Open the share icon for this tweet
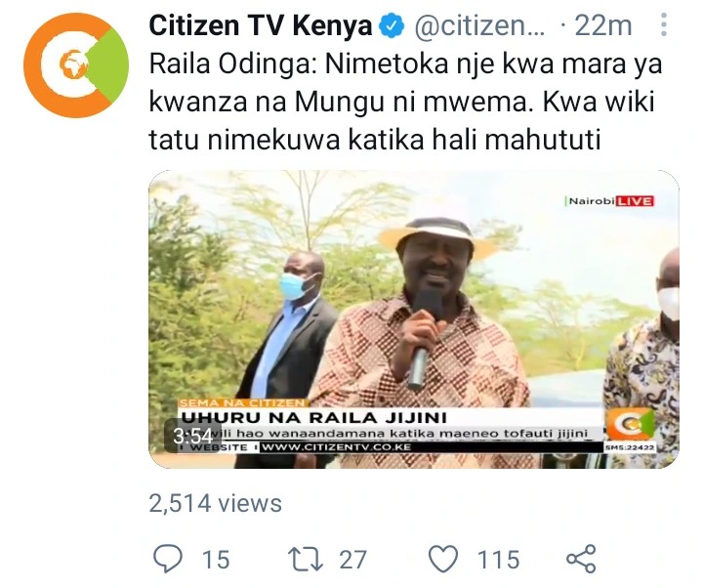703x588 pixels. (581, 559)
